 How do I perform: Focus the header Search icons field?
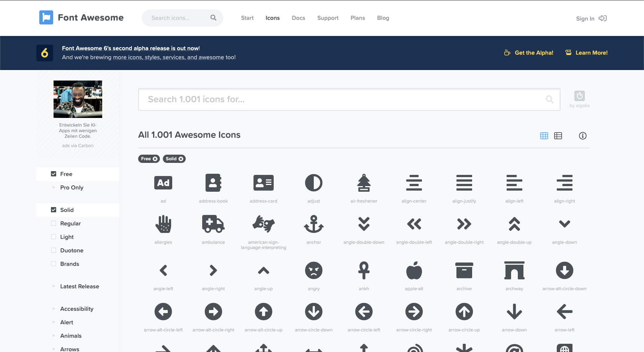(182, 18)
